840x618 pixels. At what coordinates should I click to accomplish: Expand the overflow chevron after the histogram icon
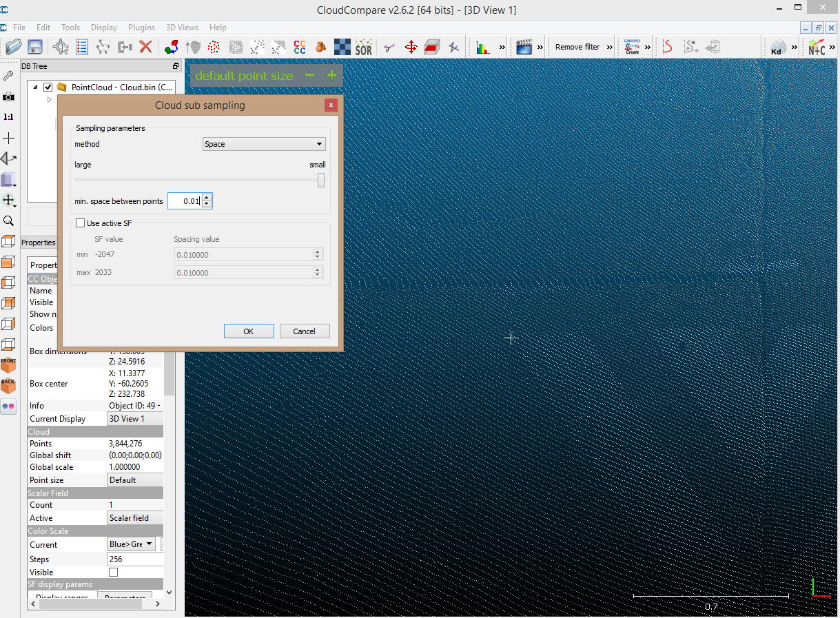click(502, 47)
